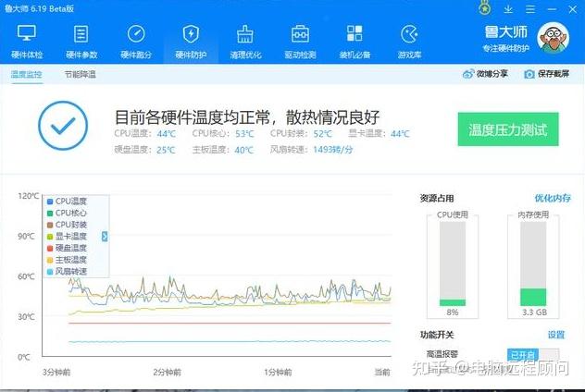Viewport: 585px width, 392px height.
Task: Click the download arrow icon in title bar
Action: pyautogui.click(x=508, y=9)
